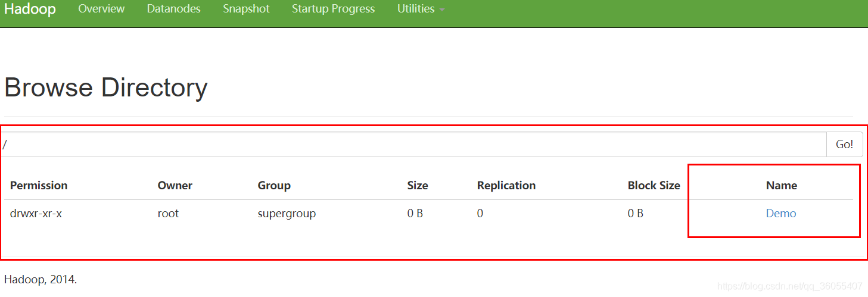868x297 pixels.
Task: Select the supergroup cell
Action: [287, 214]
